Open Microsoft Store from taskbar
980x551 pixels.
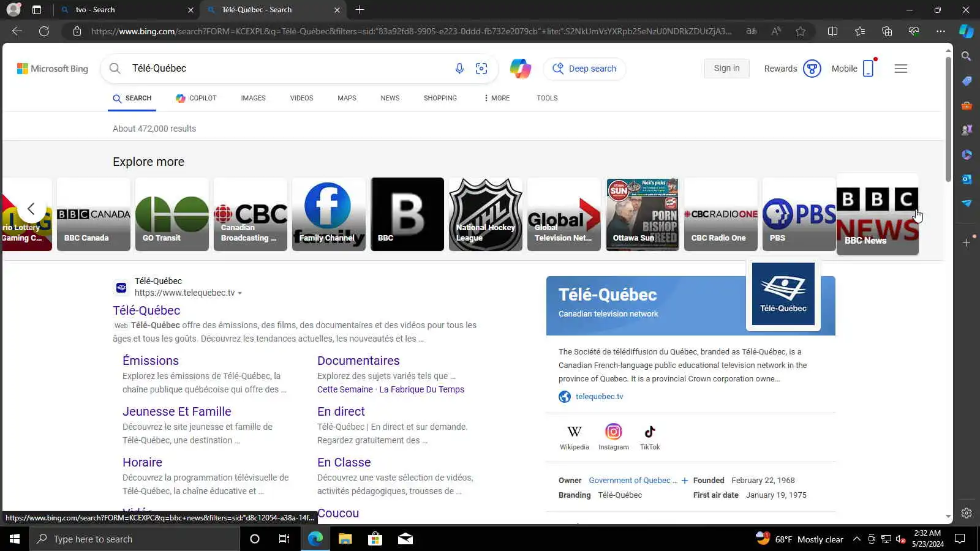tap(375, 539)
